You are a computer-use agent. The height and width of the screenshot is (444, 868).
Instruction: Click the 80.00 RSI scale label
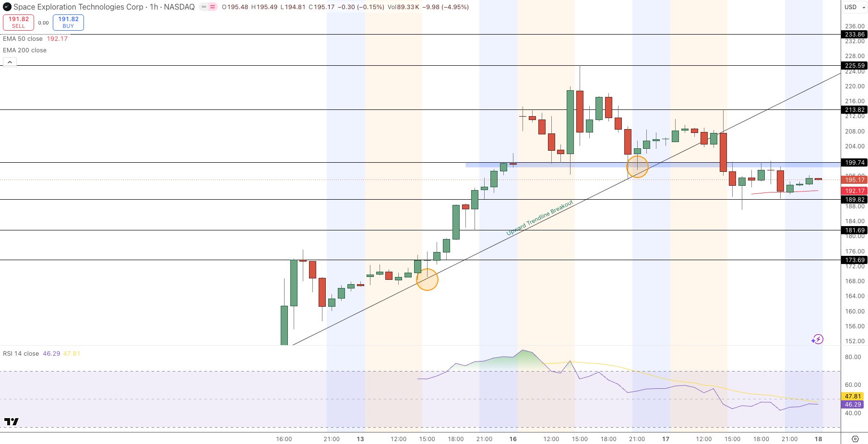(853, 357)
